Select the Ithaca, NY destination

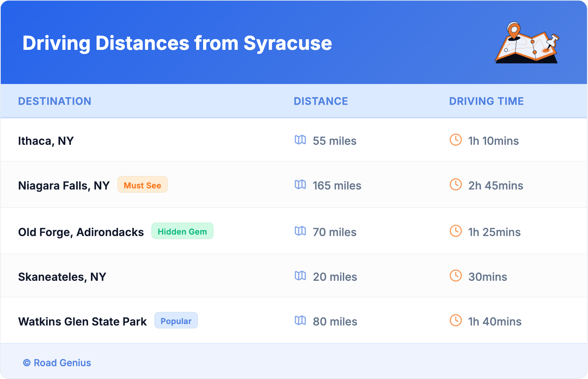[x=46, y=141]
